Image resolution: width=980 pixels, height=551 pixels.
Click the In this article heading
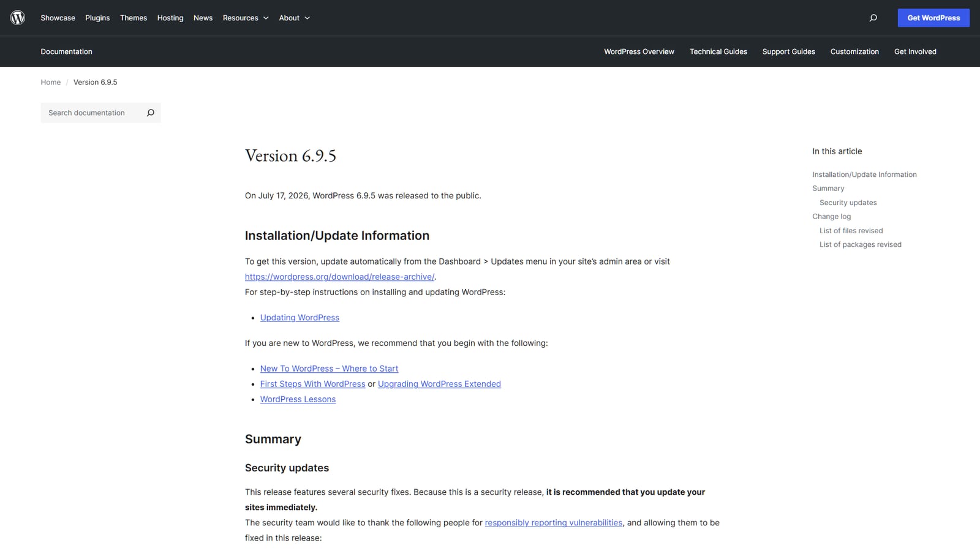click(x=837, y=151)
